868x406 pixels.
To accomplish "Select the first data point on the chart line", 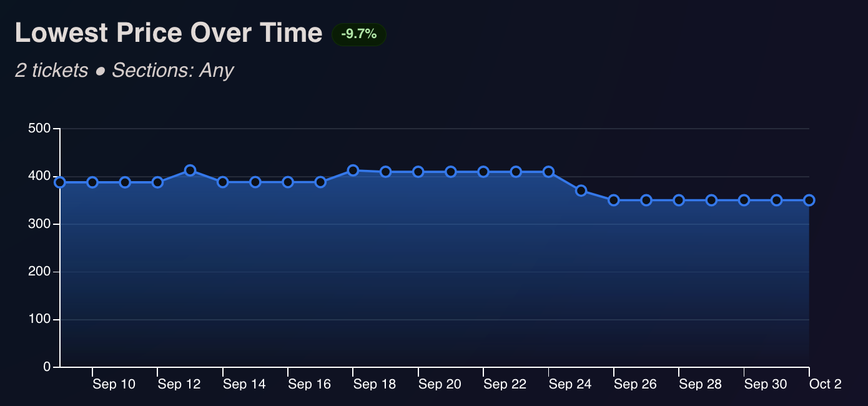I will click(60, 182).
